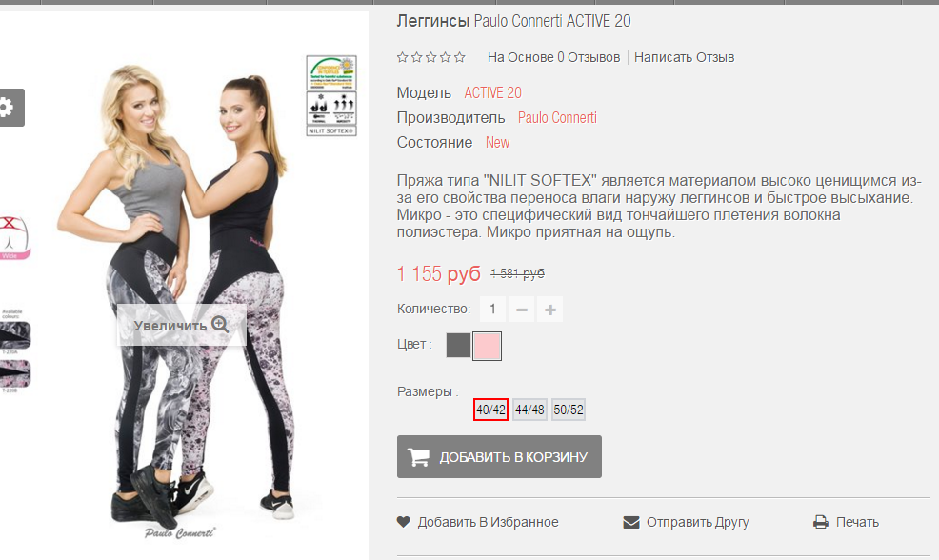
Task: Select size 44/48
Action: point(530,410)
